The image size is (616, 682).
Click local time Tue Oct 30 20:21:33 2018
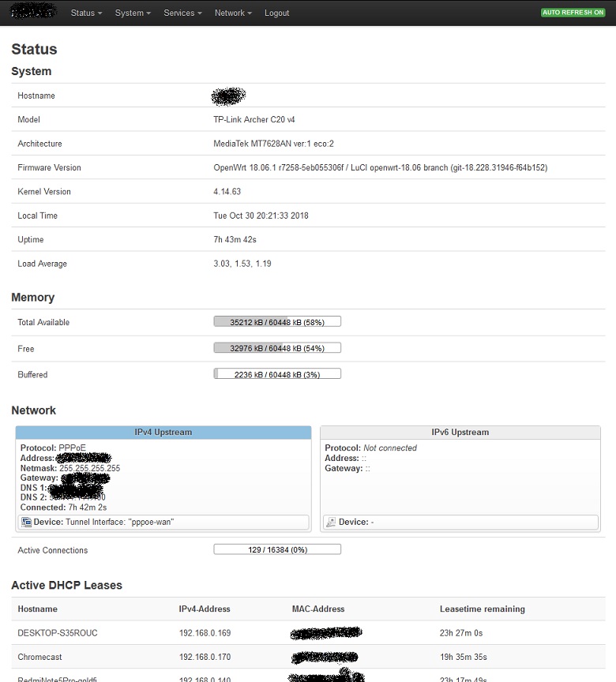point(261,215)
